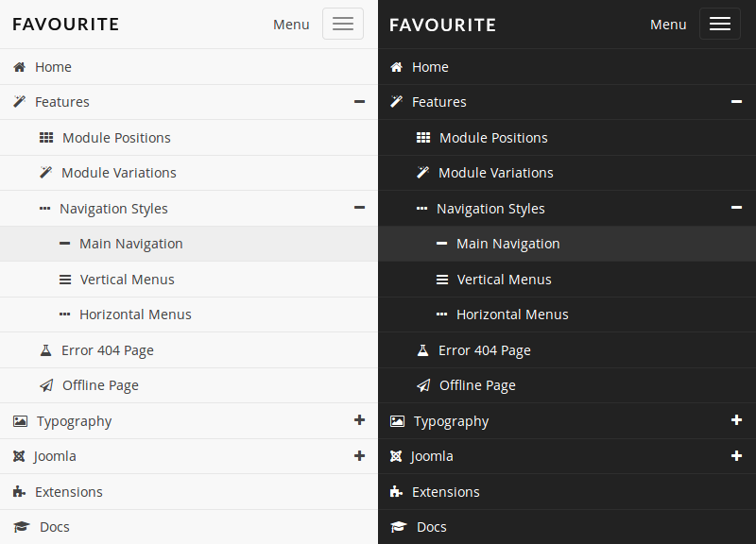Viewport: 756px width, 544px height.
Task: Click the grid icon for Module Positions
Action: 44,137
